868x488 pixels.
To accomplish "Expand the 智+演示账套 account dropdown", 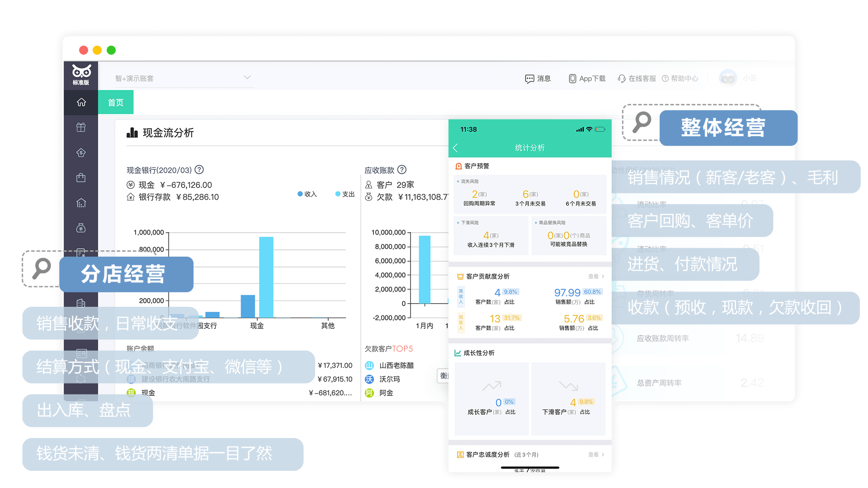I will [x=247, y=78].
